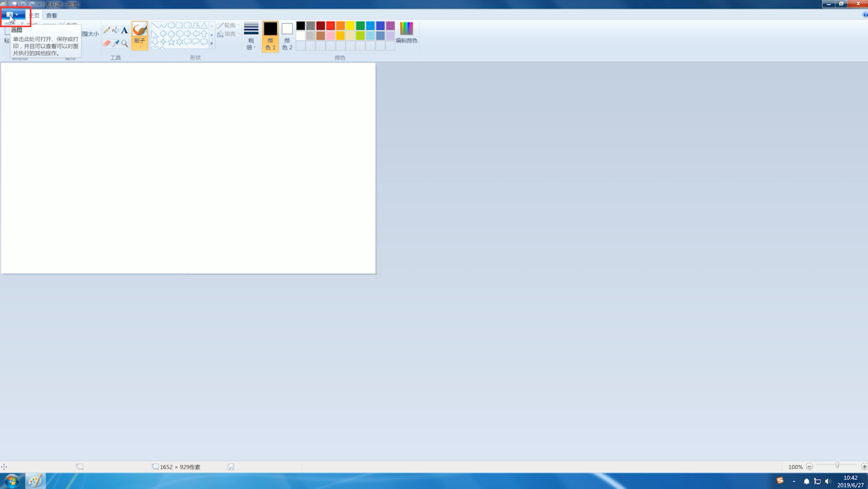The width and height of the screenshot is (868, 489).
Task: Select the Text tool (letter A)
Action: [x=124, y=30]
